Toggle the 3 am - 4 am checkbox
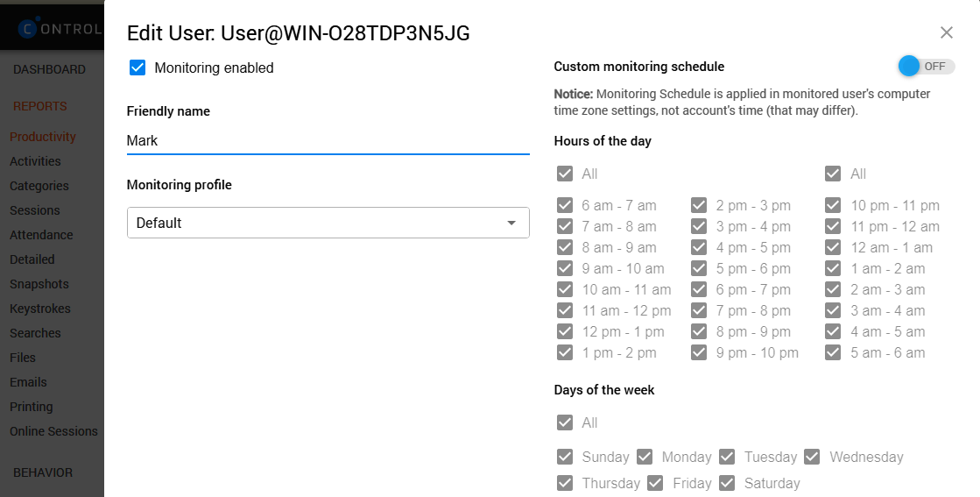Image resolution: width=980 pixels, height=497 pixels. coord(833,310)
